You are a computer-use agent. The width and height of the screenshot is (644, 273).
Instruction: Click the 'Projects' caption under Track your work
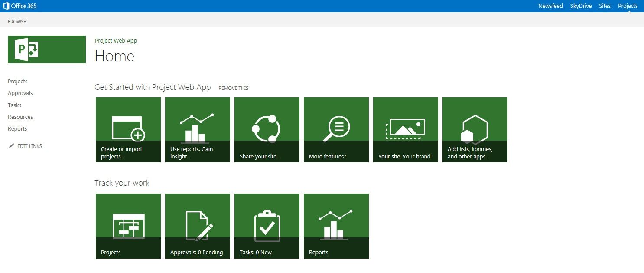coord(111,253)
